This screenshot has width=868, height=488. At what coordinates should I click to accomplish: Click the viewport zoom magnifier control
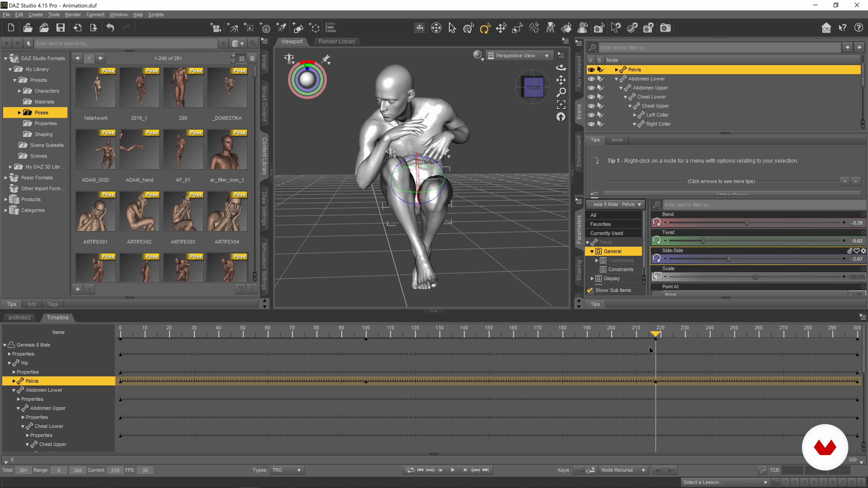click(561, 92)
